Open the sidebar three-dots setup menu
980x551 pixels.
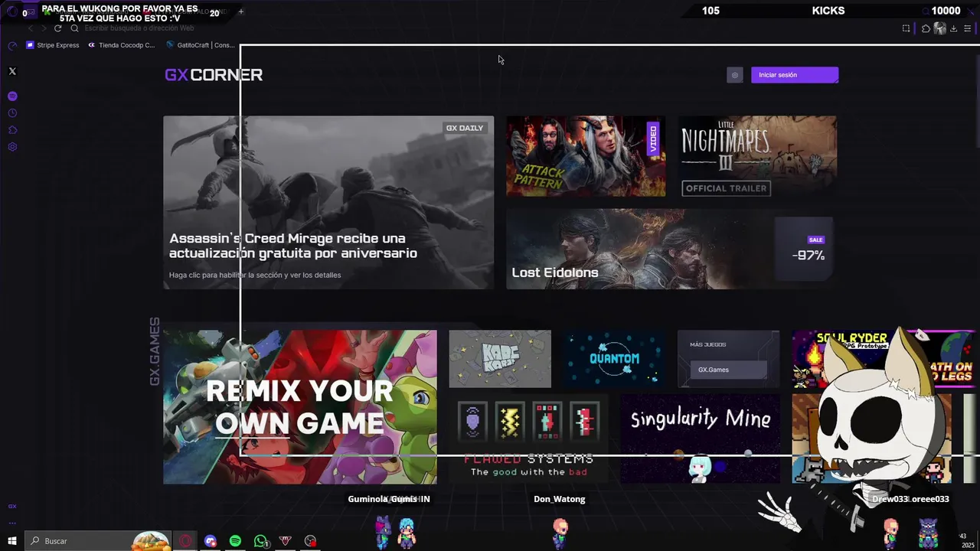(x=12, y=523)
